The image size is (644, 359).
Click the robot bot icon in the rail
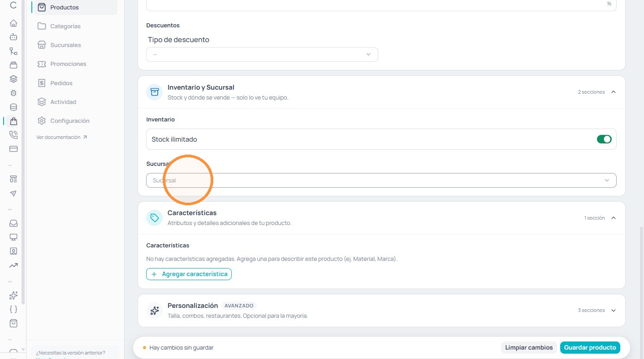[13, 37]
